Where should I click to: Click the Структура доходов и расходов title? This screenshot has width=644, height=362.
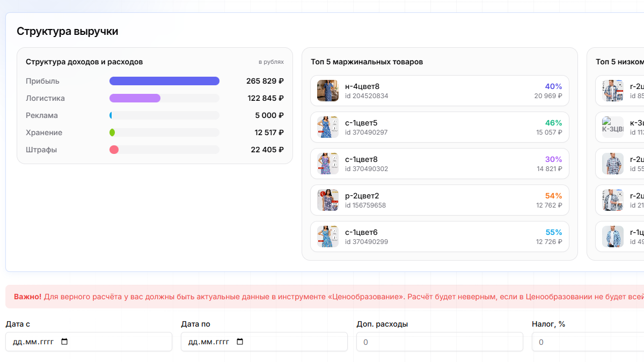84,62
